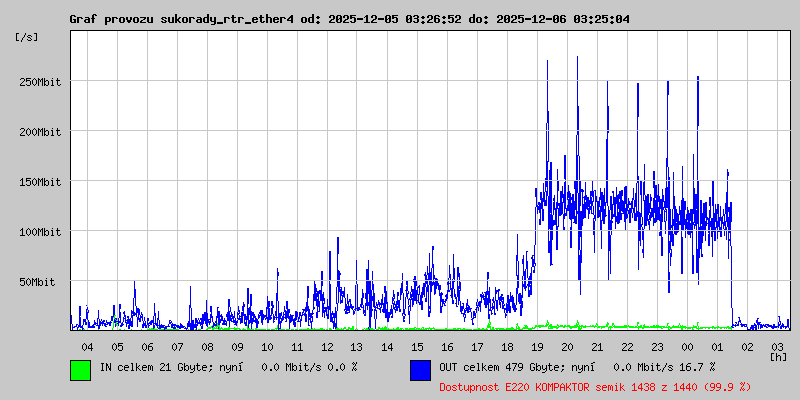Click hour label '20' on time axis
Image resolution: width=800 pixels, height=400 pixels.
567,347
